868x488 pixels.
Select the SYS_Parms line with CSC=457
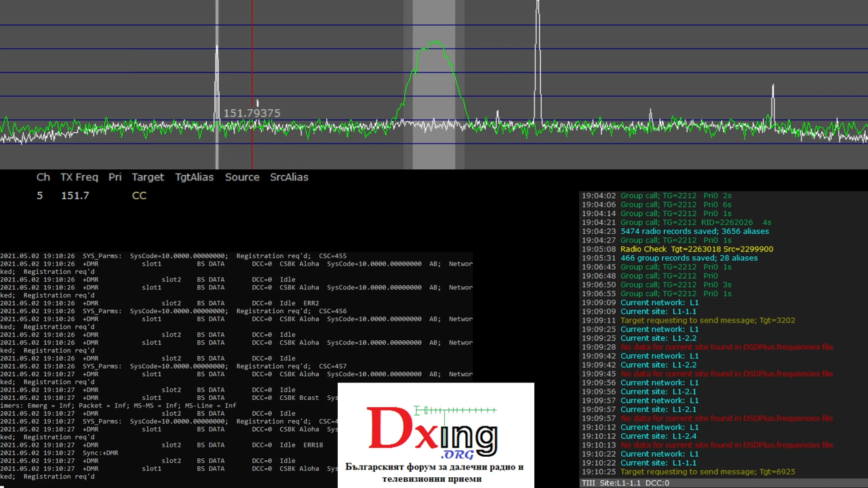(174, 366)
